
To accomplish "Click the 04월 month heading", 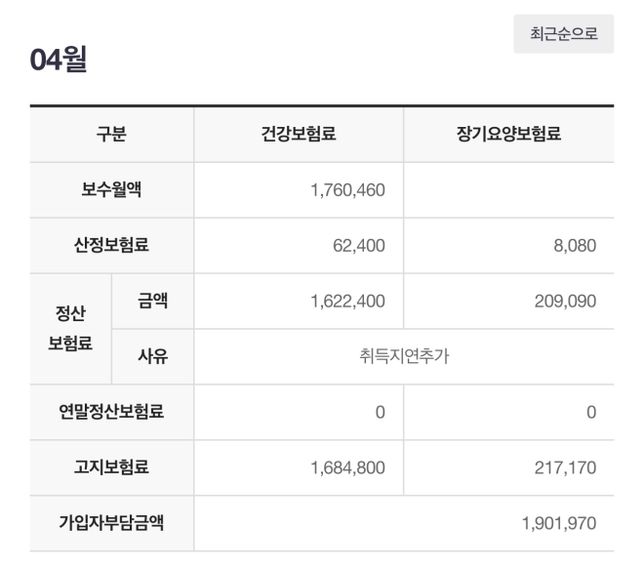I will (x=59, y=60).
